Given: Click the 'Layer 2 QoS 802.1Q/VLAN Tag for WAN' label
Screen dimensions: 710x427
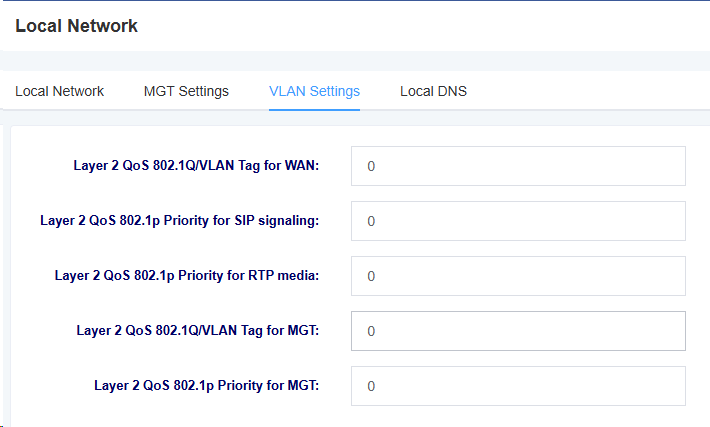Looking at the screenshot, I should pyautogui.click(x=196, y=166).
